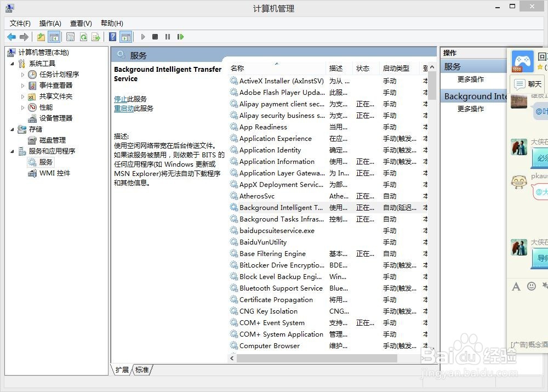Sort by the 启动类型 column header
Screen dimensions: 548x392
click(x=399, y=69)
